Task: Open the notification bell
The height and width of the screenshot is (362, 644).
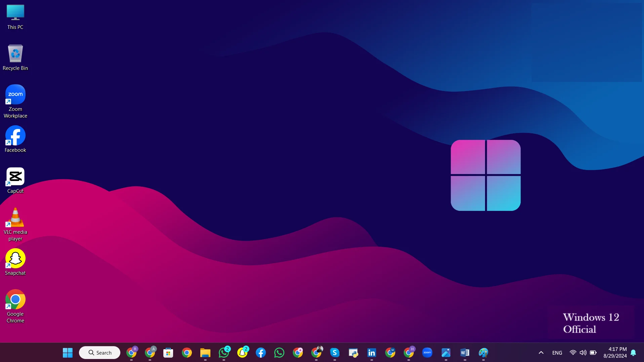Action: tap(634, 353)
